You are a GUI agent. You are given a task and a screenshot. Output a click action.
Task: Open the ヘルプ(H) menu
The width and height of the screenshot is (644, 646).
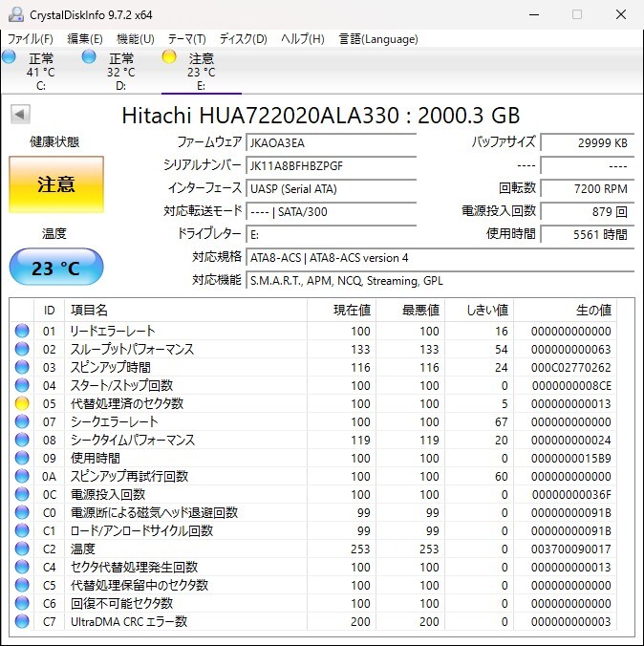pyautogui.click(x=303, y=39)
